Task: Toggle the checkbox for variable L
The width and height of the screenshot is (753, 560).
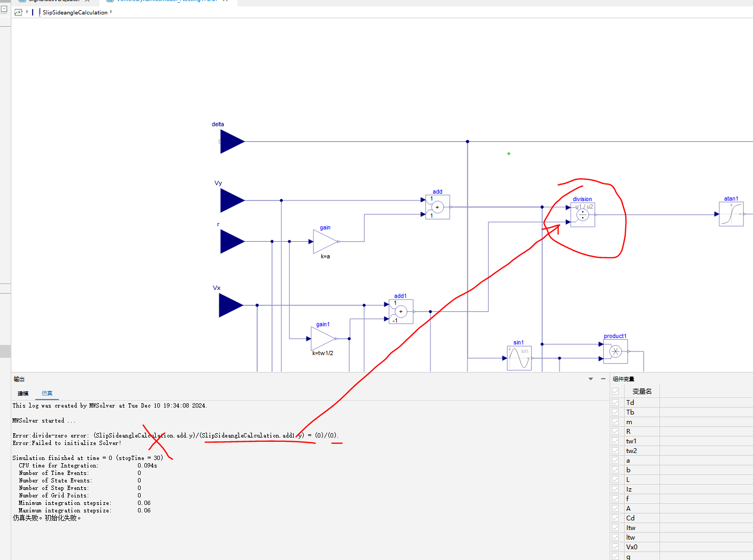Action: click(616, 480)
